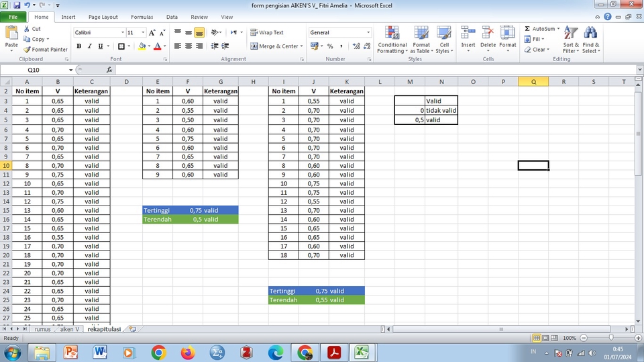This screenshot has width=644, height=362.
Task: Expand the General number format dropdown
Action: pyautogui.click(x=368, y=32)
